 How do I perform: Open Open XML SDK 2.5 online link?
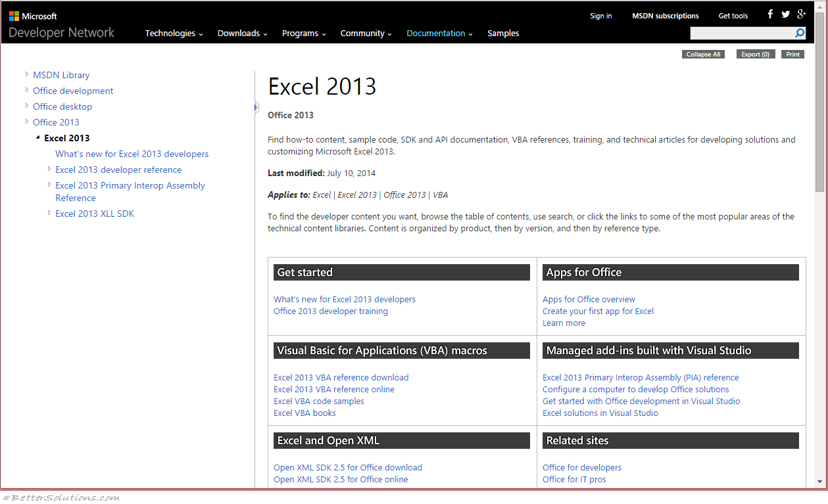pos(341,479)
